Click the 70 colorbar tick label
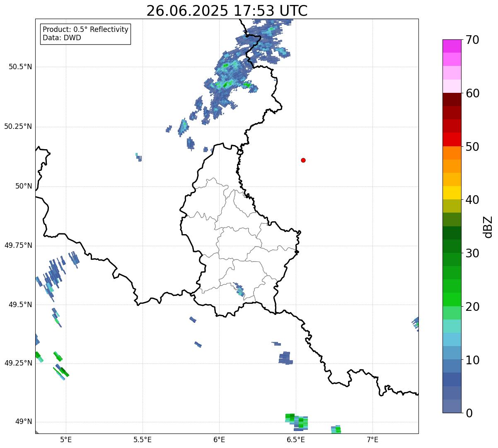Image resolution: width=498 pixels, height=448 pixels. [472, 40]
